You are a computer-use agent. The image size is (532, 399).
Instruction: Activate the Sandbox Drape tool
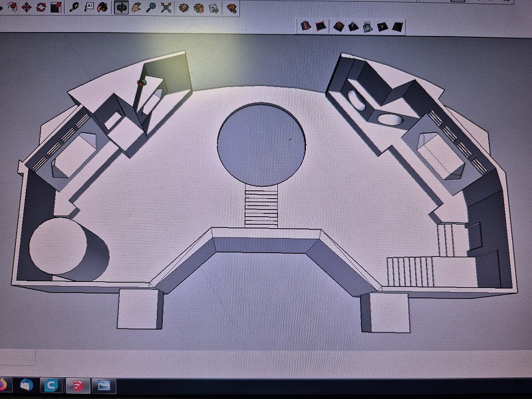tap(367, 27)
